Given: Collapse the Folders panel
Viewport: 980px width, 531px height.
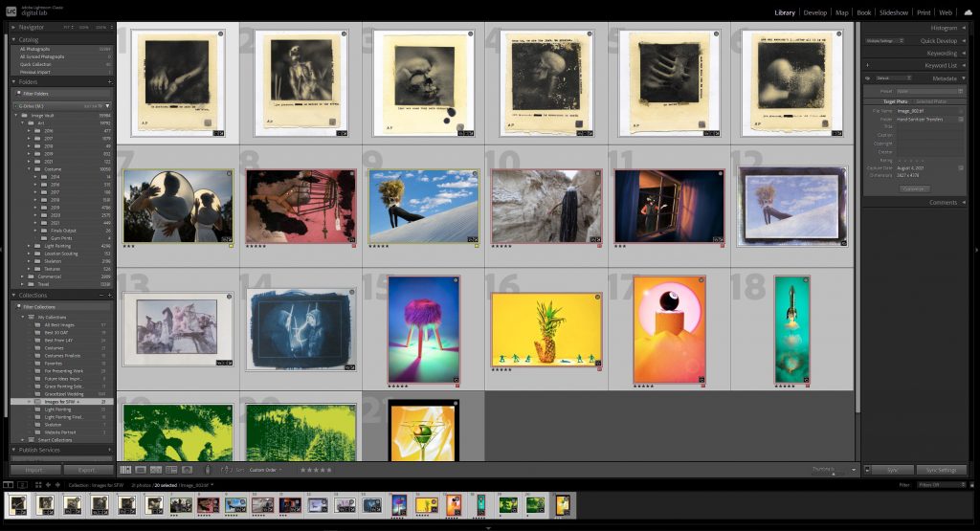Looking at the screenshot, I should pyautogui.click(x=13, y=82).
